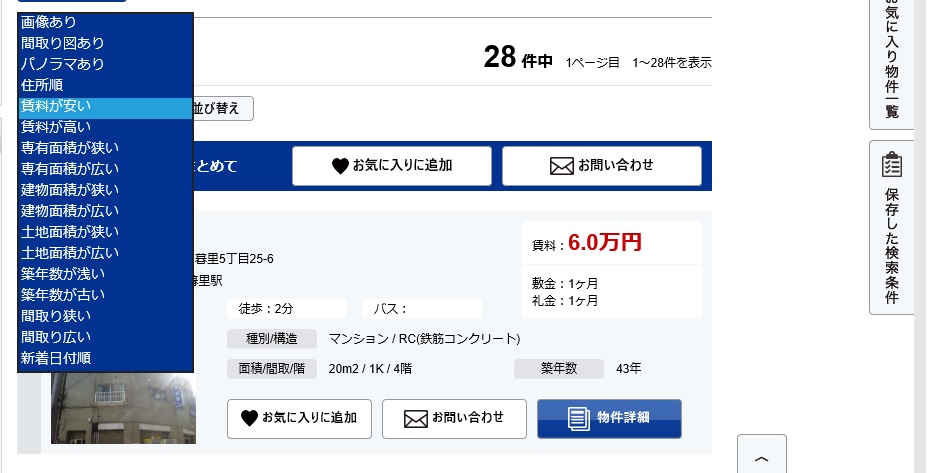
Task: Open 物件詳細 via its document icon
Action: 578,418
